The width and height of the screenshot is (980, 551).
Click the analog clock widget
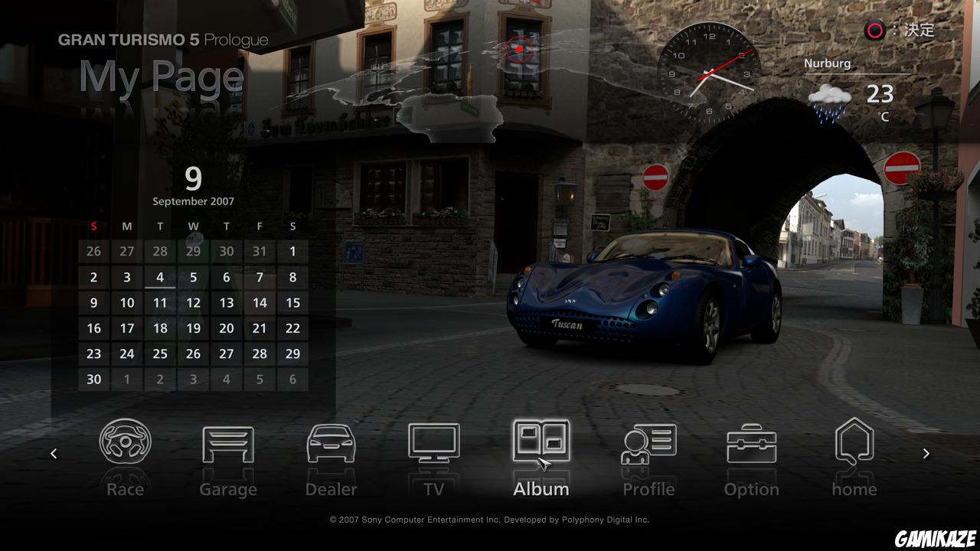710,73
